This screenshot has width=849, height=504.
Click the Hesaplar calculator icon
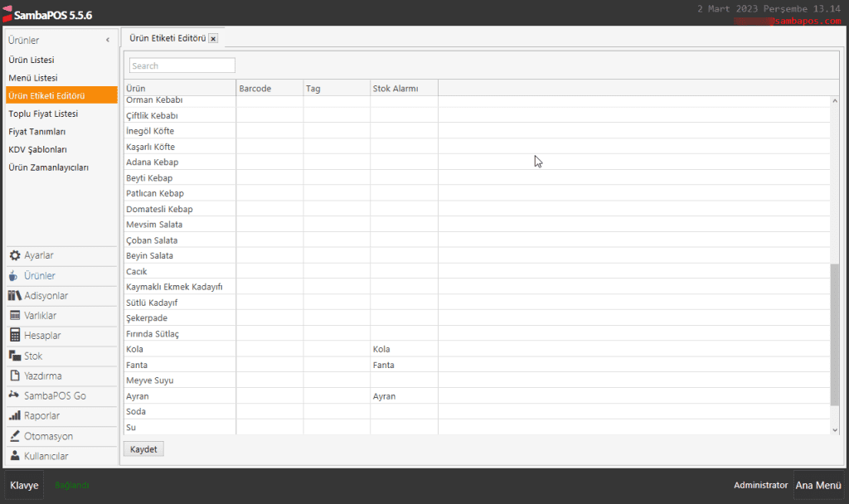[15, 336]
